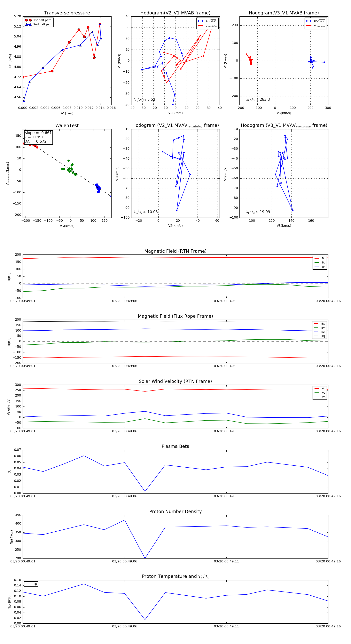Click the "V2(km/s)" label under the V2_V1 MVAB hodogram

pyautogui.click(x=175, y=113)
